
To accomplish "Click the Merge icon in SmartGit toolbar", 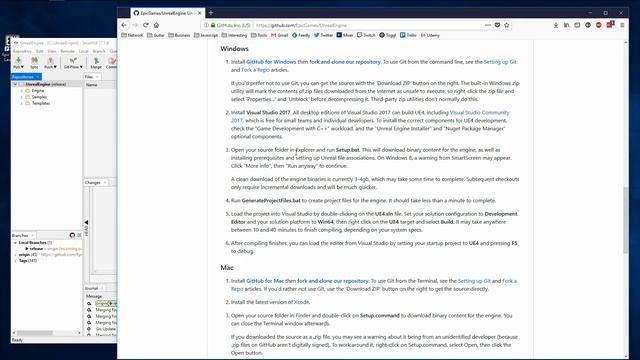I will [x=96, y=60].
